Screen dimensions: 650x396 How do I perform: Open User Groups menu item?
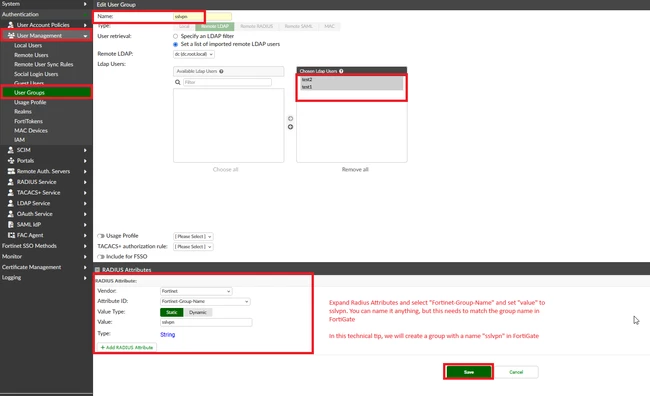(x=29, y=92)
